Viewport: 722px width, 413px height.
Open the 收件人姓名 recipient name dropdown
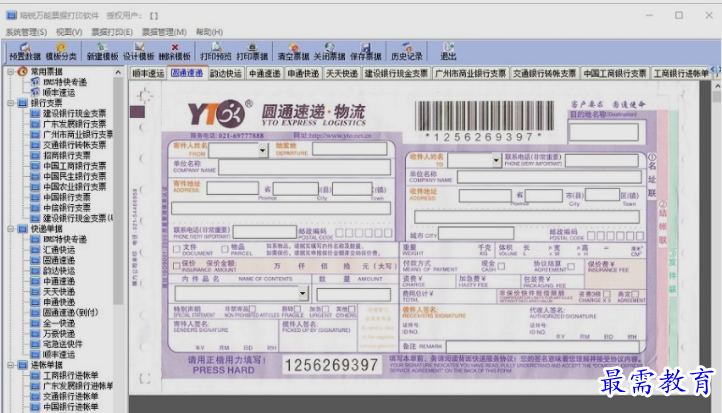[x=496, y=160]
